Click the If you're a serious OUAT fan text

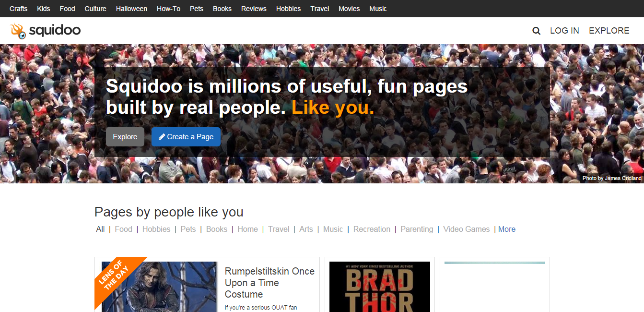click(261, 307)
